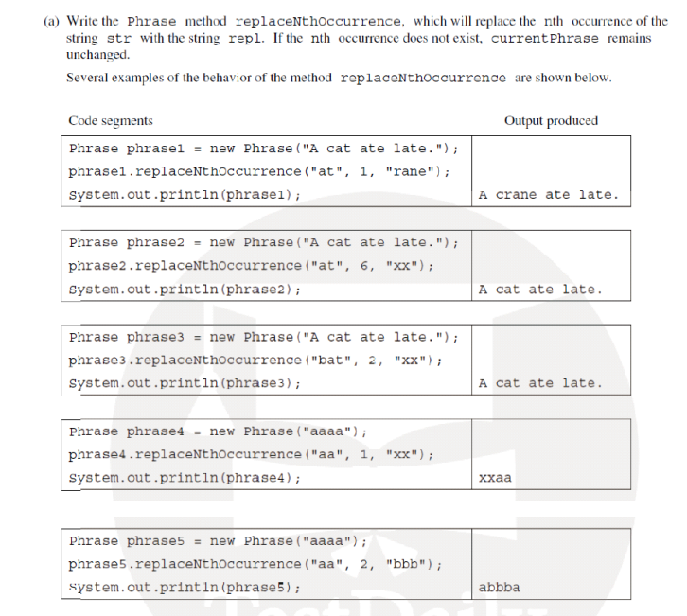Click the phrase2.replaceNthOccurrence call with 6
This screenshot has width=687, height=616.
pos(251,266)
